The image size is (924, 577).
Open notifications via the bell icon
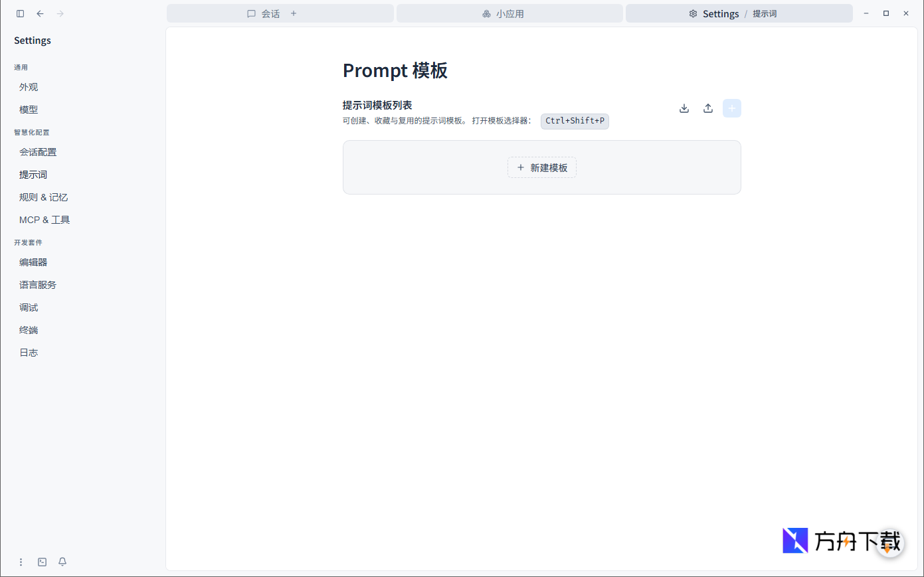pos(62,562)
